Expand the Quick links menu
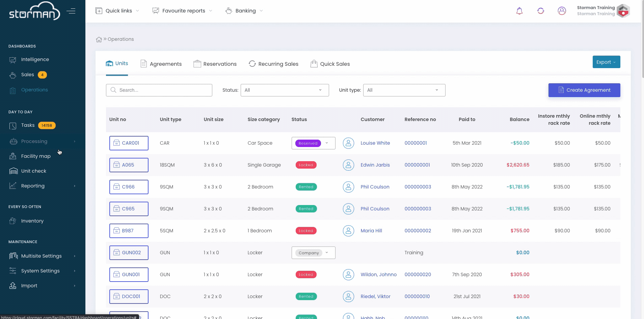Screen dimensions: 644x319 coord(117,11)
